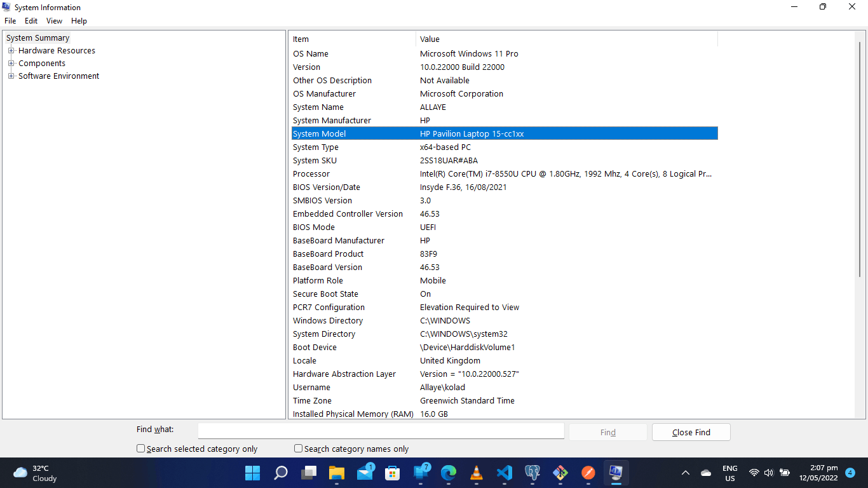This screenshot has height=488, width=868.
Task: Select value 10.0.22000 Build 22000
Action: [462, 67]
